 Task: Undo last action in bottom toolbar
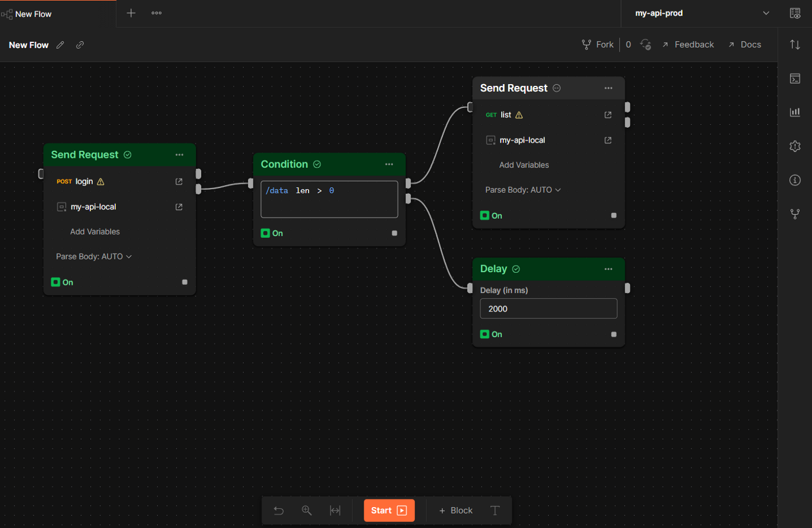279,511
